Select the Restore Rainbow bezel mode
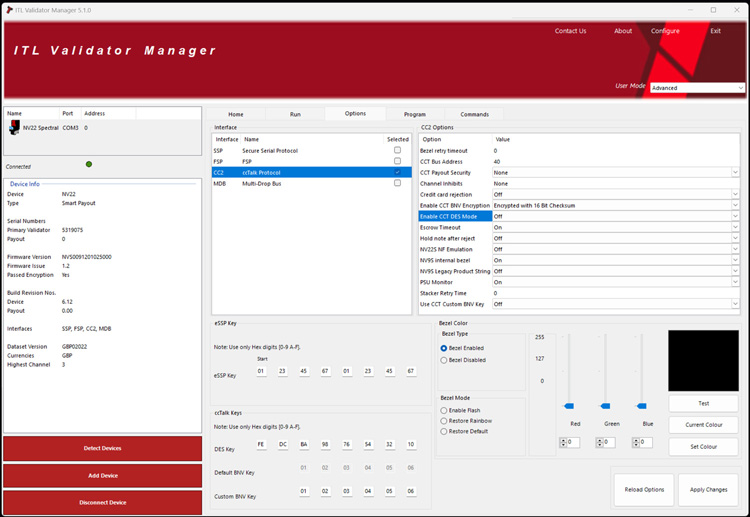 (x=444, y=421)
